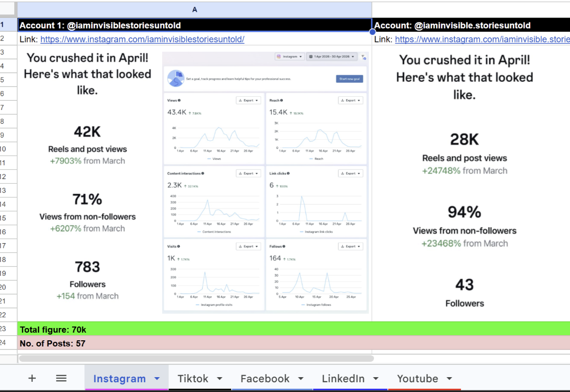Image resolution: width=570 pixels, height=392 pixels.
Task: Click the 28K views figure
Action: (465, 139)
